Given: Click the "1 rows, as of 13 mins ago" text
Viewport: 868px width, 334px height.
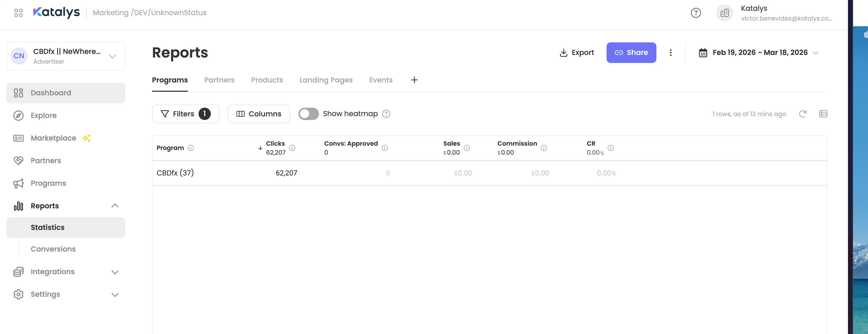Looking at the screenshot, I should click(749, 114).
